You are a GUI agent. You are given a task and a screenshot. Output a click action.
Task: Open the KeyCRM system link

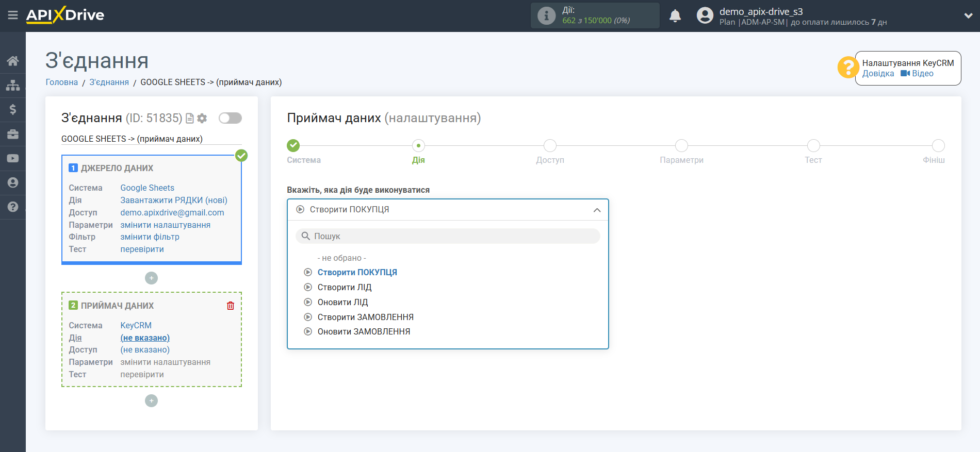136,325
